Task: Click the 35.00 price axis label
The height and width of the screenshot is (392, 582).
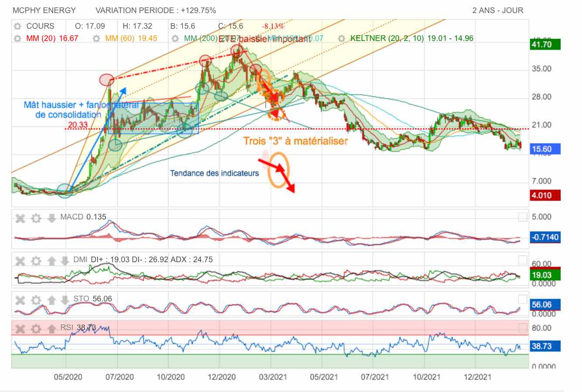Action: point(541,69)
